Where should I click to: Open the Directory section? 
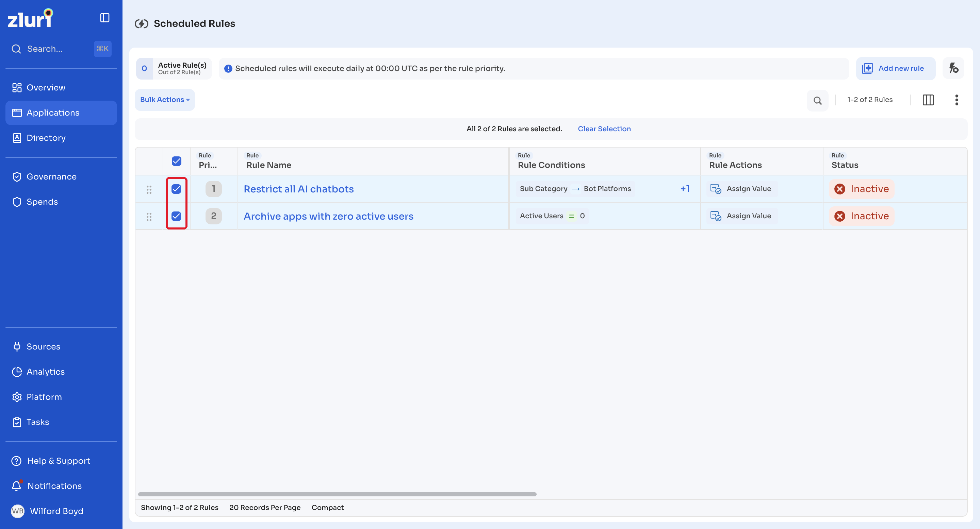(61, 138)
